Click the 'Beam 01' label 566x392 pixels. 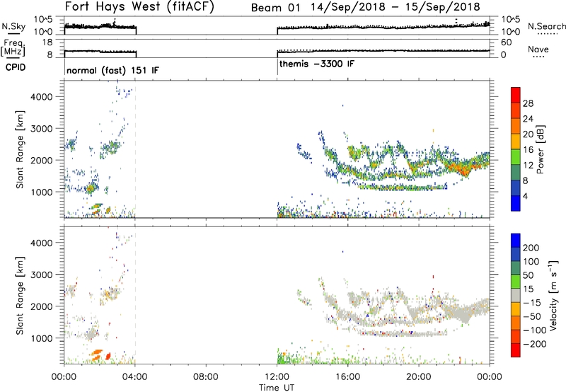click(275, 8)
